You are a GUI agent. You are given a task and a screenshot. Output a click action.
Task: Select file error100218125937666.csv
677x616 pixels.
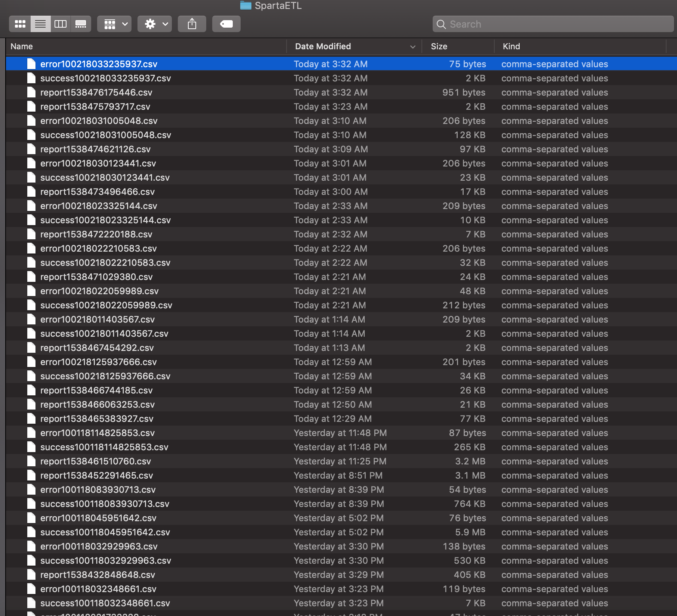(341, 362)
